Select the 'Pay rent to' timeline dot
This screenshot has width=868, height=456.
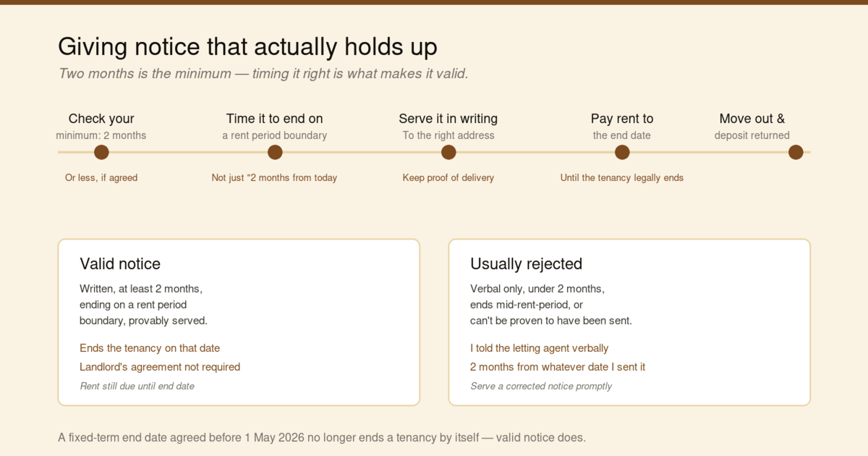pos(622,152)
